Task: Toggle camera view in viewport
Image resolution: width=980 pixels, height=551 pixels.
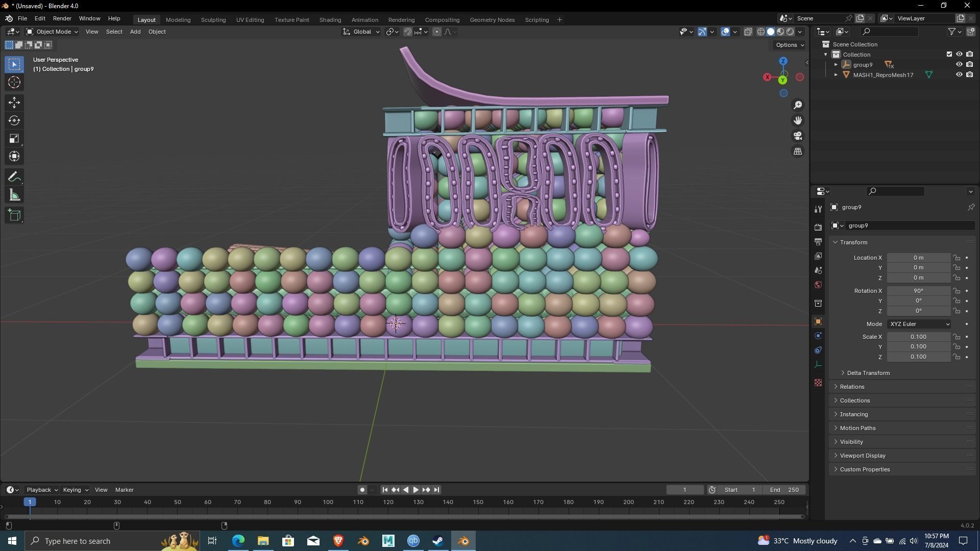Action: [x=798, y=136]
